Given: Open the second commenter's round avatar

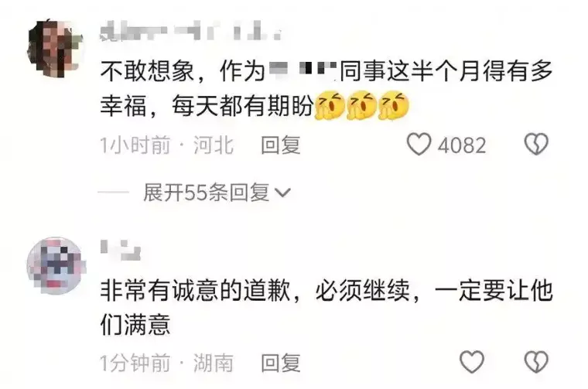Looking at the screenshot, I should pos(56,265).
